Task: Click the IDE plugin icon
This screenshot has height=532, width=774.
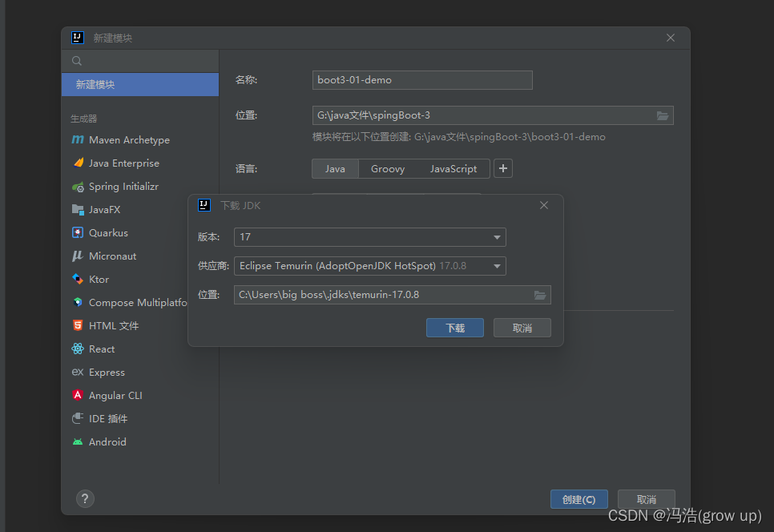Action: point(78,418)
